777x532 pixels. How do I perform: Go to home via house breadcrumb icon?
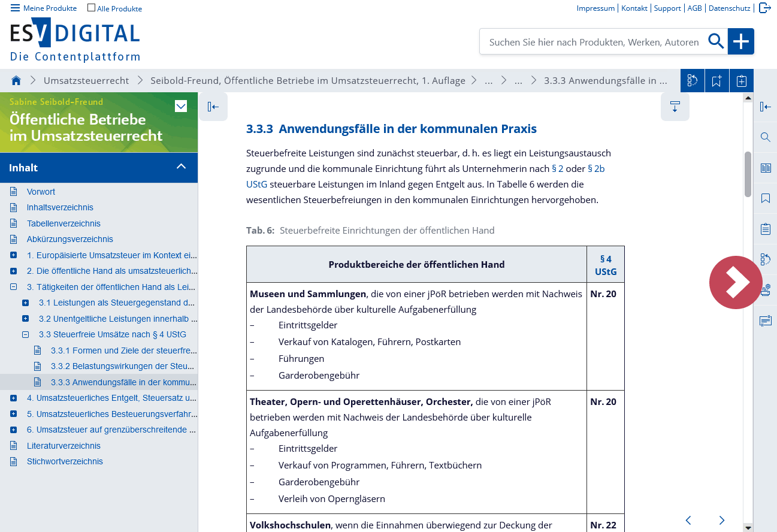click(16, 80)
